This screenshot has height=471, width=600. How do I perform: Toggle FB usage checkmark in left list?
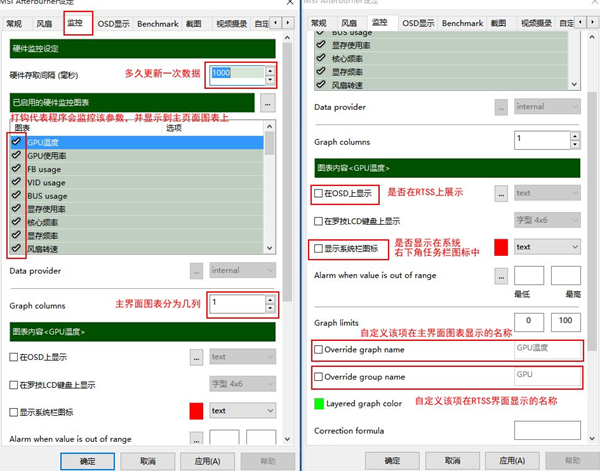tap(16, 169)
